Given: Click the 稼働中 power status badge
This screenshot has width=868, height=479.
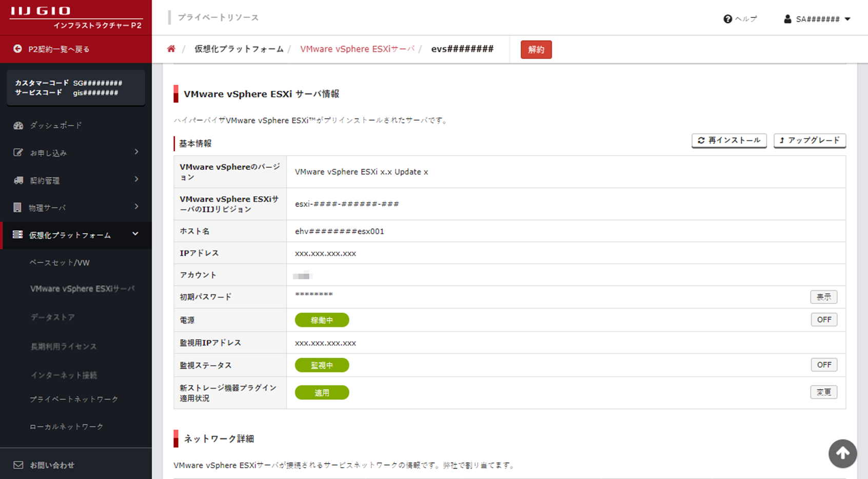Looking at the screenshot, I should click(x=322, y=320).
